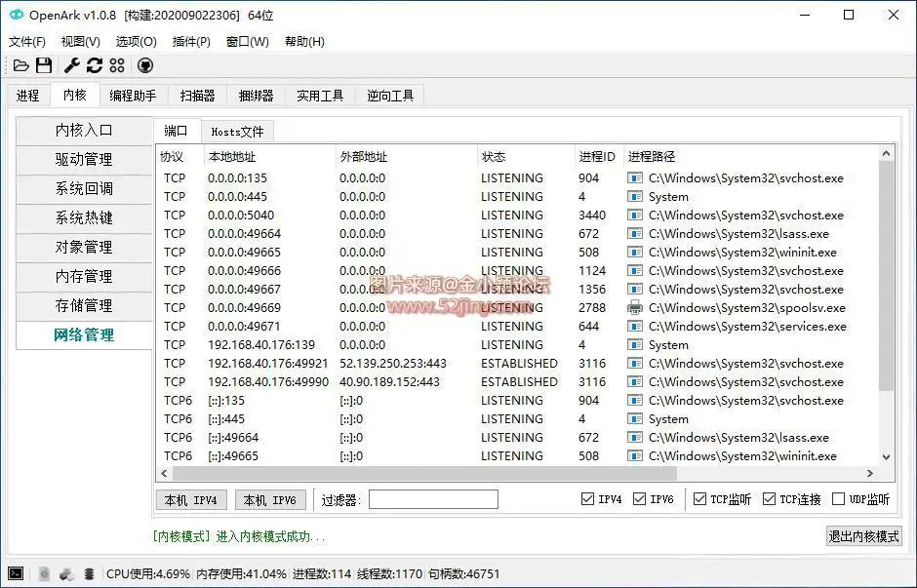Open the 插件(P) menu dropdown
Image resolution: width=917 pixels, height=588 pixels.
coord(190,41)
